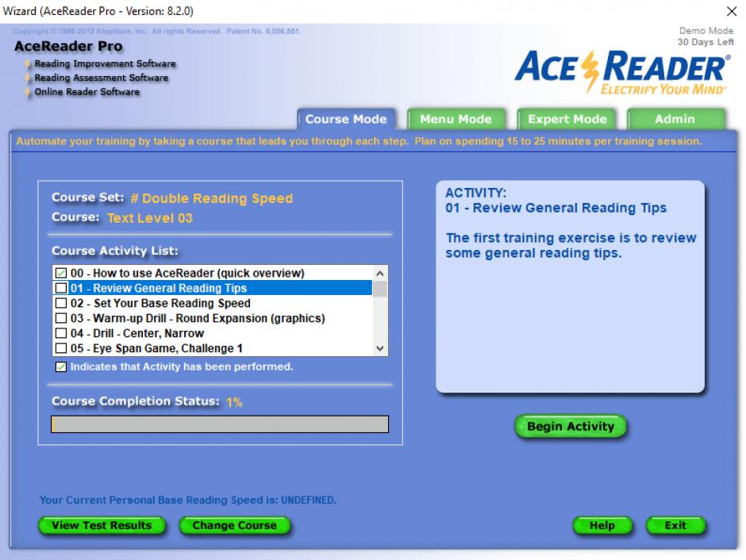Click the activity list scroll-up arrow
Viewport: 746px width, 560px height.
click(x=379, y=274)
